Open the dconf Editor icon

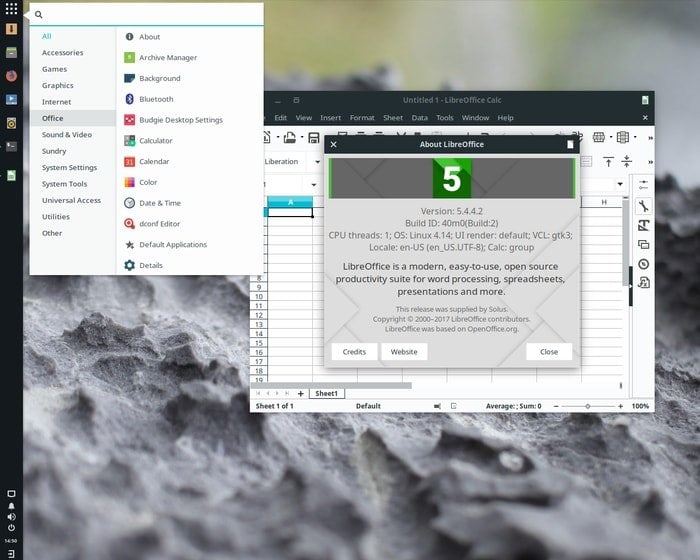[x=129, y=224]
